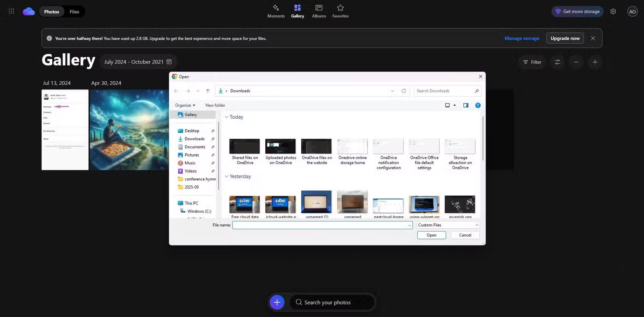Viewport: 644px width, 317px height.
Task: Click the Manage storage link
Action: click(522, 38)
